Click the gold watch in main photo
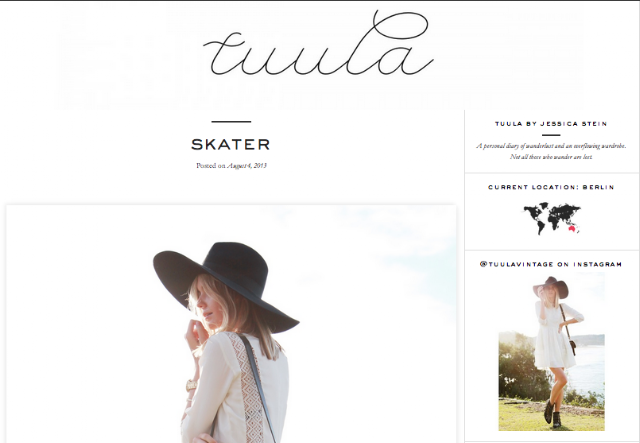Screen dimensions: 640x443 point(191,385)
